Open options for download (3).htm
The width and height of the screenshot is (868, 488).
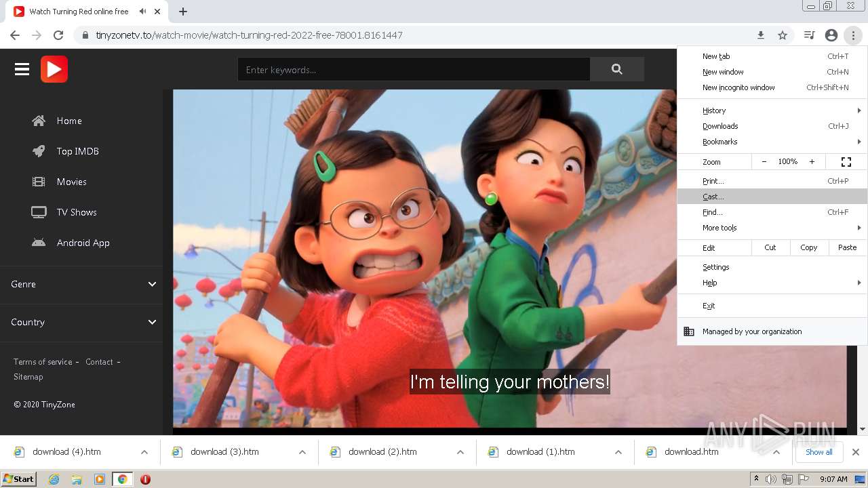[302, 452]
